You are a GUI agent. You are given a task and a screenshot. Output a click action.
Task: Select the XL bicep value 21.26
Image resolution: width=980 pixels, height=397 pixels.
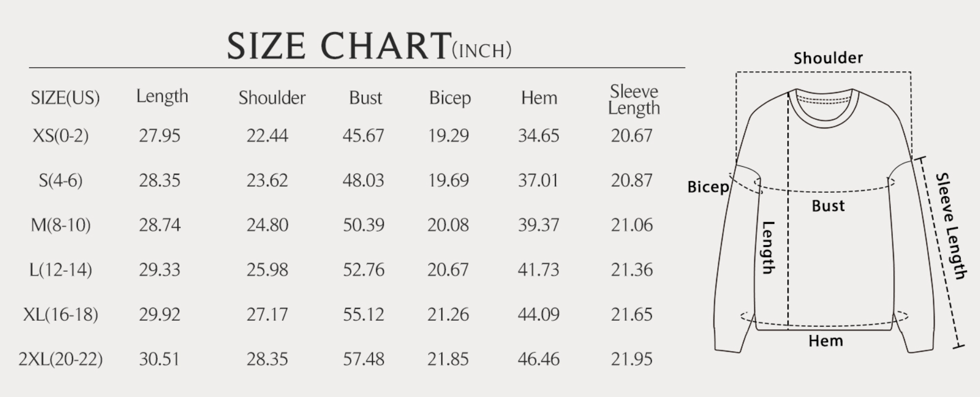(448, 314)
